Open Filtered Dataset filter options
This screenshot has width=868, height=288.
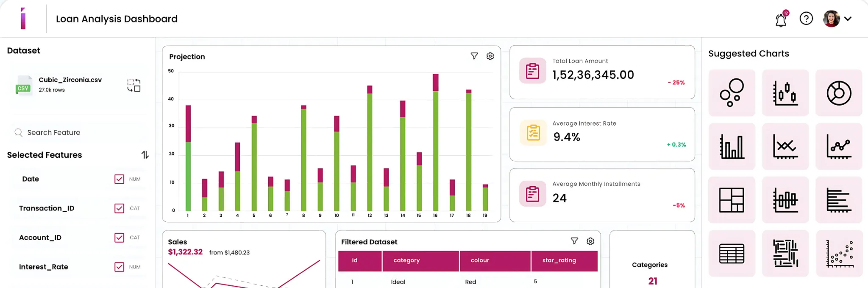pos(574,241)
